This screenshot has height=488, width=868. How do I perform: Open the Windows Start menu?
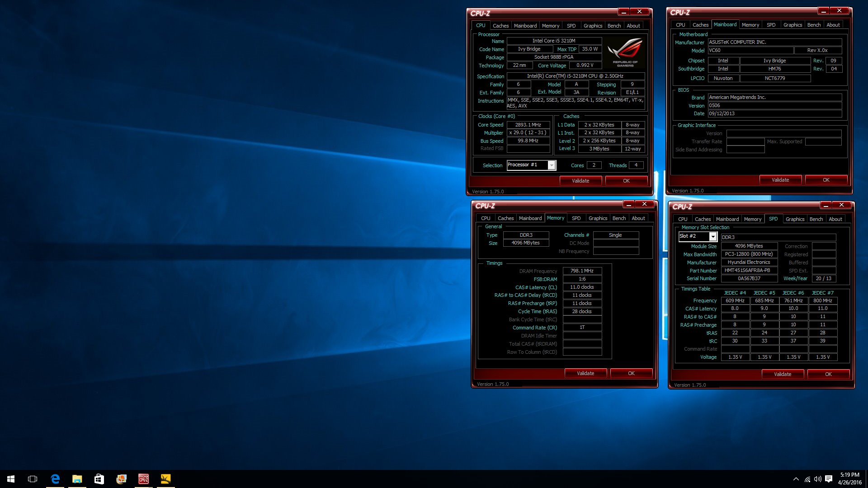pyautogui.click(x=11, y=479)
